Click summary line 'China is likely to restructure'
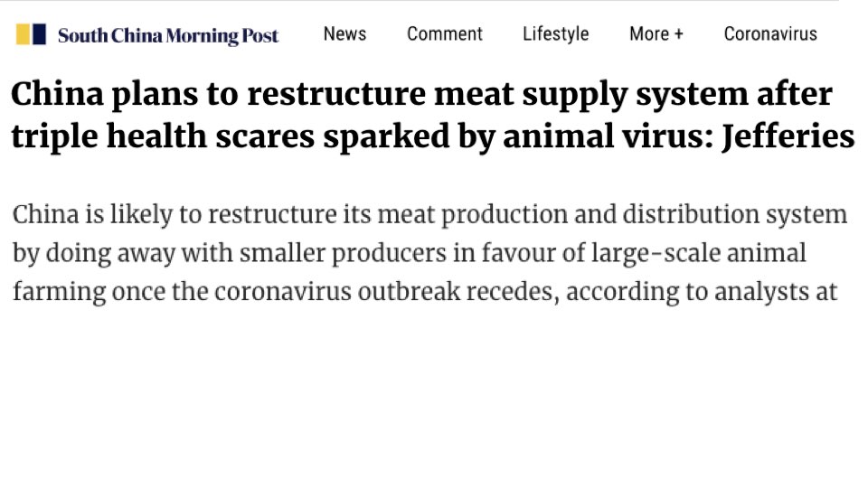 [x=429, y=215]
